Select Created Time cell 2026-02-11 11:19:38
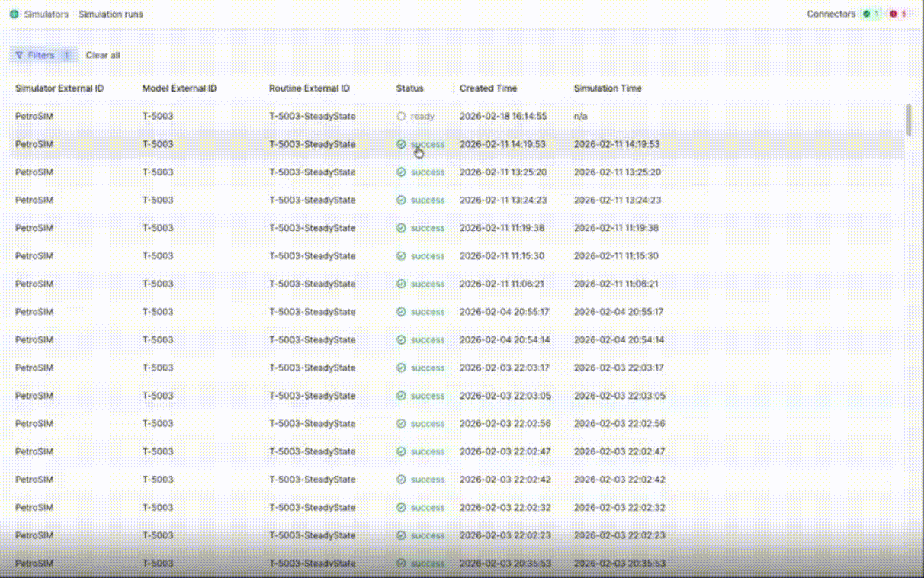The image size is (924, 578). [x=502, y=228]
